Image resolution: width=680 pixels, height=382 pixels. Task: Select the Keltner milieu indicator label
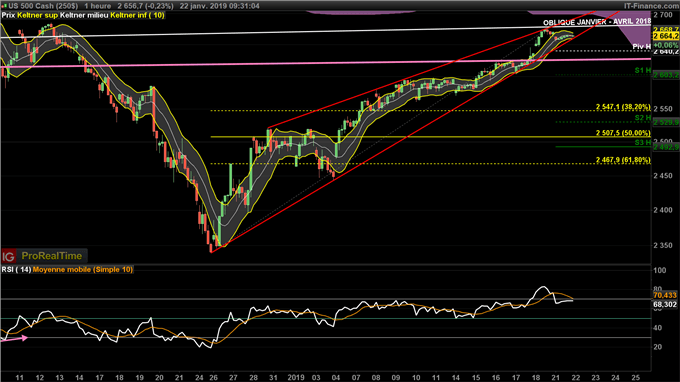point(84,15)
